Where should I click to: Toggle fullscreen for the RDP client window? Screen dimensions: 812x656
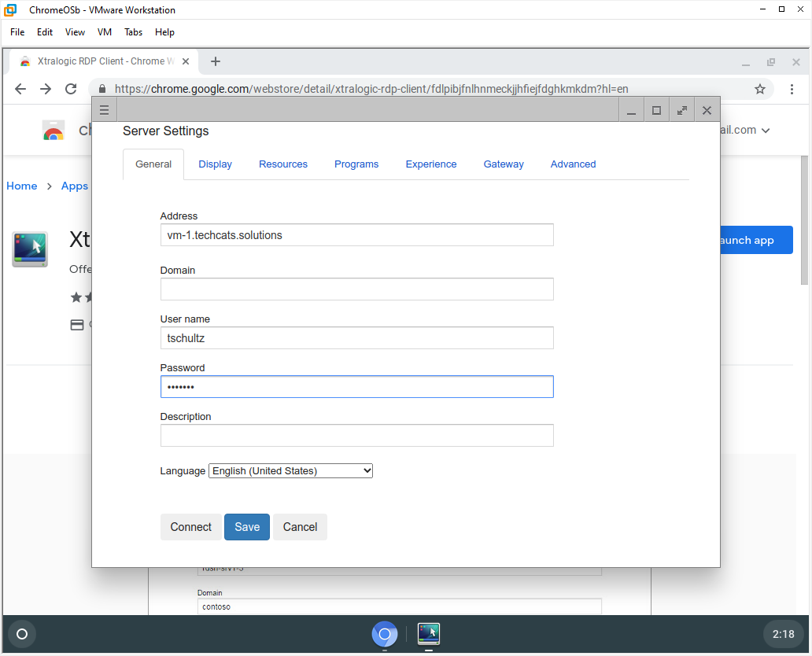click(682, 110)
